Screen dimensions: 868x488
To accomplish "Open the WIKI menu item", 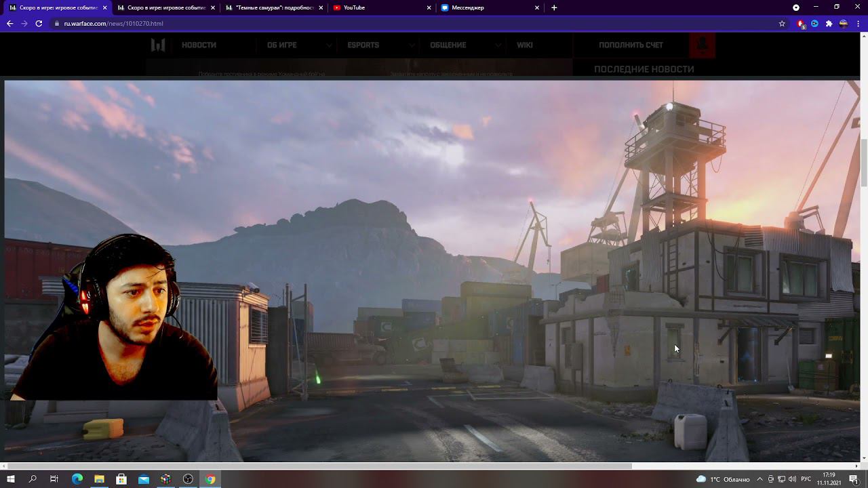I will pyautogui.click(x=525, y=45).
